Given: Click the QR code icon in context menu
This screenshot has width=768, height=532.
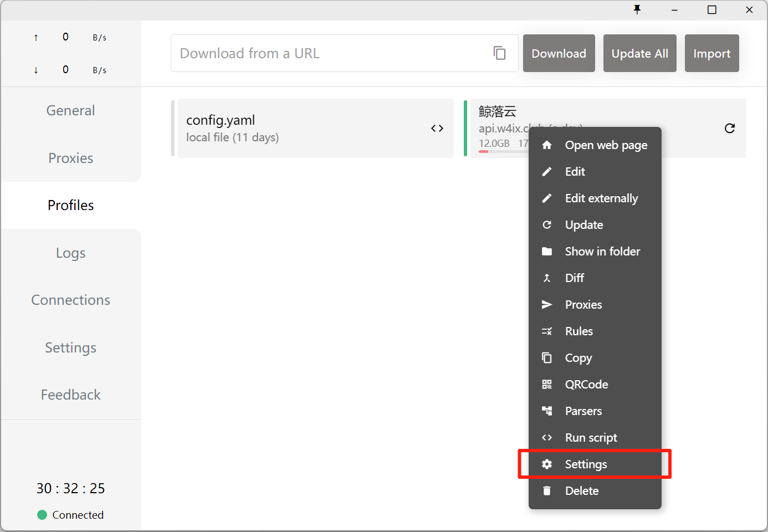Looking at the screenshot, I should coord(547,385).
